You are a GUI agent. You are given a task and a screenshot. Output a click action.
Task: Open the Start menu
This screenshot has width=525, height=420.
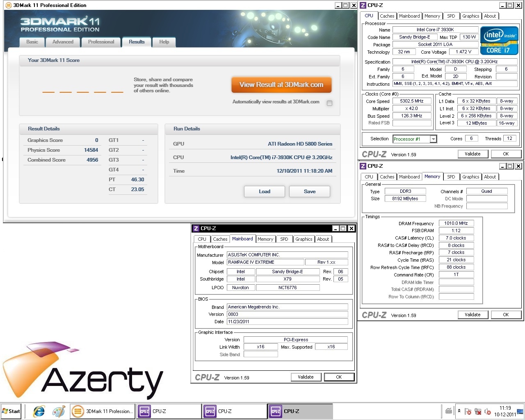tap(11, 411)
